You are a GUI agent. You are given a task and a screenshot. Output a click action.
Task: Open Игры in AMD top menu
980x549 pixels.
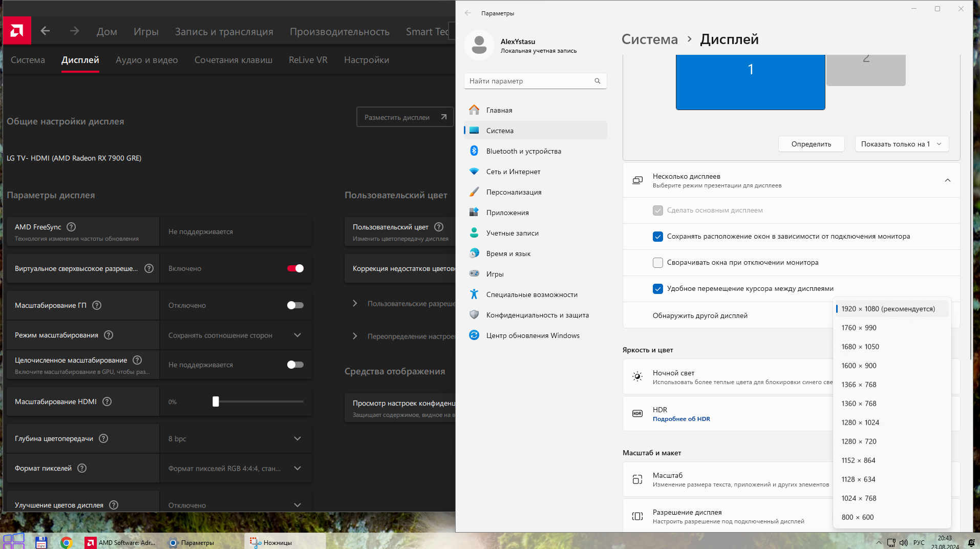(x=146, y=31)
